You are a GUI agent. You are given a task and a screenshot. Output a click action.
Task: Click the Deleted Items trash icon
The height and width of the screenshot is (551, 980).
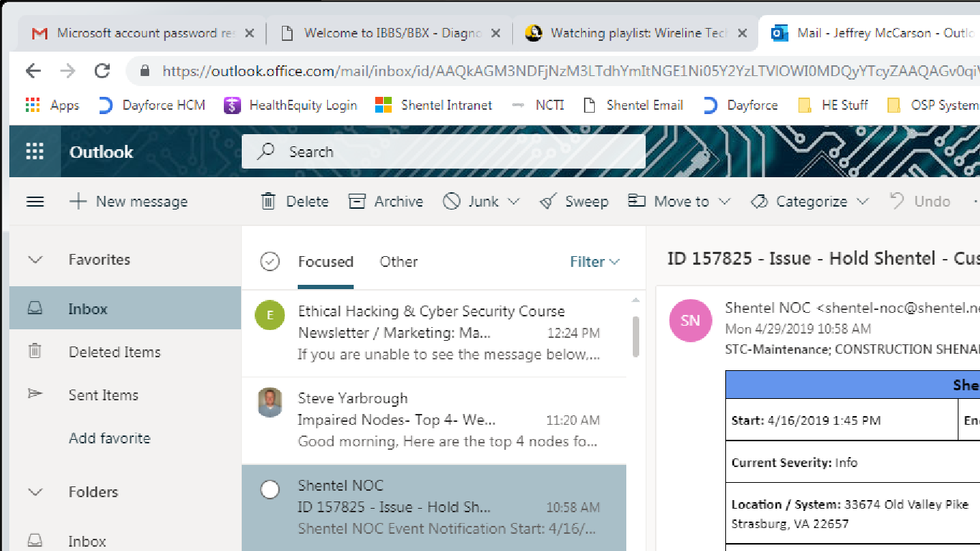[34, 352]
